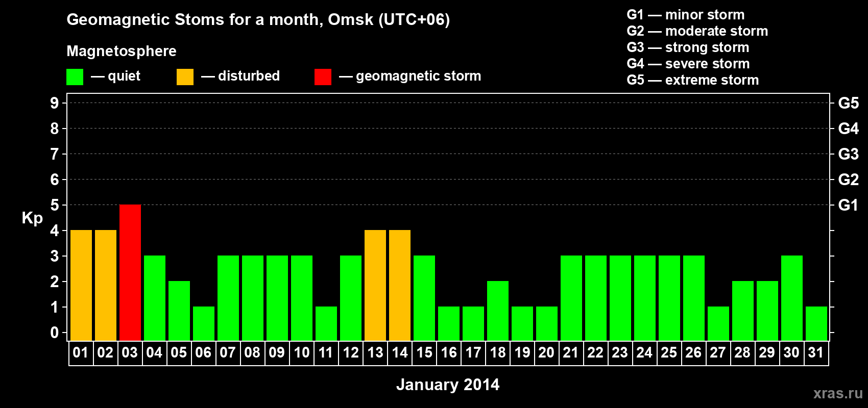Click the January 2014 label
868x408 pixels.
click(448, 385)
